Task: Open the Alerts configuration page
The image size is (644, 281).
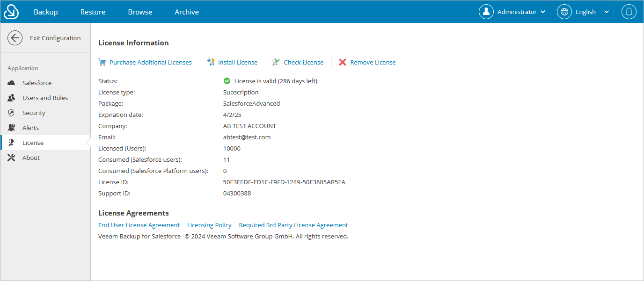Action: pos(45,128)
